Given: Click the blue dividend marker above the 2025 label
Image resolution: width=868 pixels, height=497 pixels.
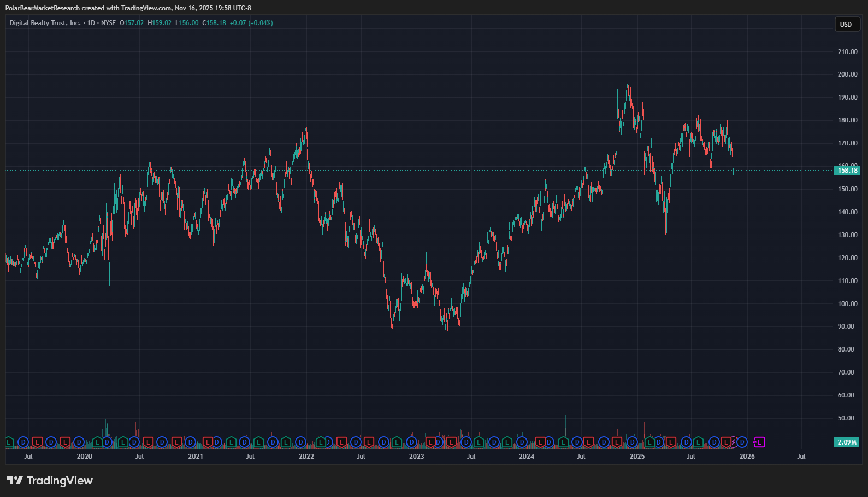Looking at the screenshot, I should (x=633, y=442).
